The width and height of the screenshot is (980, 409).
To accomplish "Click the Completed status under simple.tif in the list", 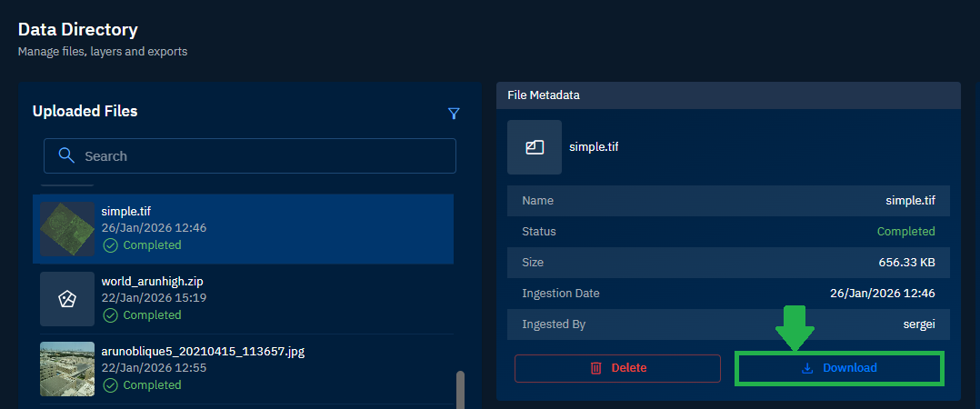I will click(x=152, y=245).
